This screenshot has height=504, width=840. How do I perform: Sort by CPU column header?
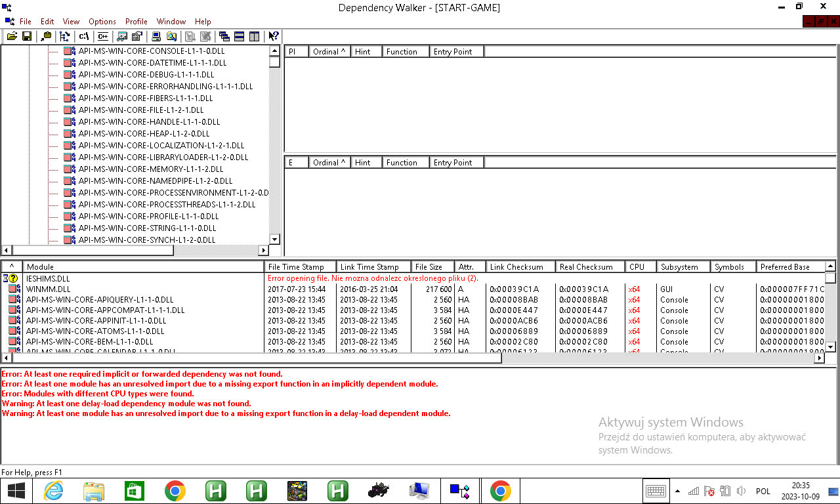(x=641, y=267)
